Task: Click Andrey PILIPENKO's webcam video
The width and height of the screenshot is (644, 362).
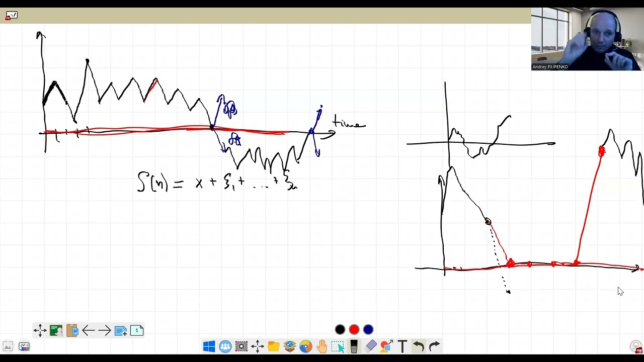Action: [587, 39]
